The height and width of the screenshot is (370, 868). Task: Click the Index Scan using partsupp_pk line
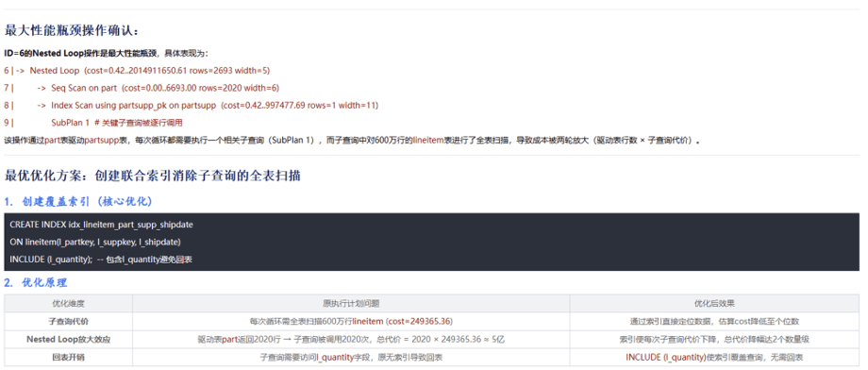point(191,105)
